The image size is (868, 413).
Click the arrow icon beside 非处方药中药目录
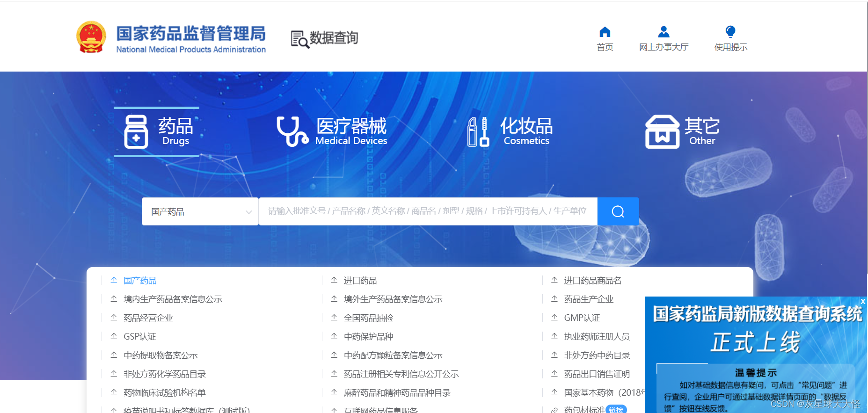coord(554,355)
